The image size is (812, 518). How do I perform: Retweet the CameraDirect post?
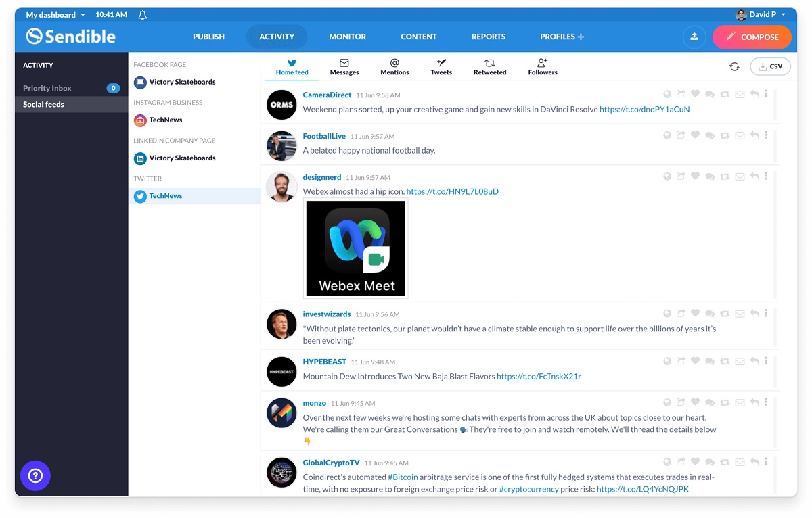(725, 95)
